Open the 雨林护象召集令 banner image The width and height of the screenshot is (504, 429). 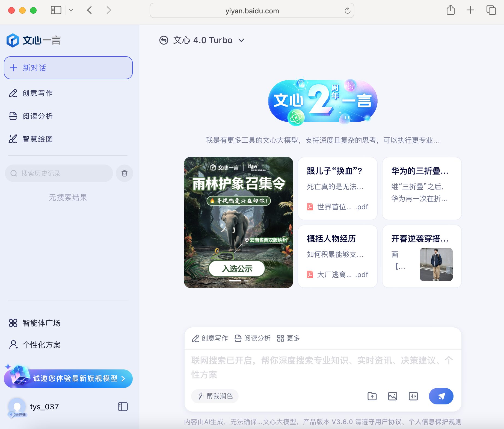pos(239,222)
